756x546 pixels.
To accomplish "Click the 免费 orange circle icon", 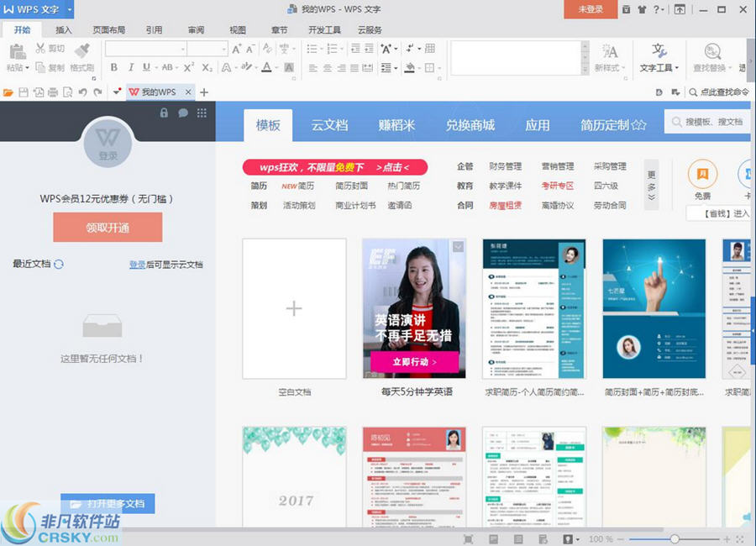I will [702, 174].
